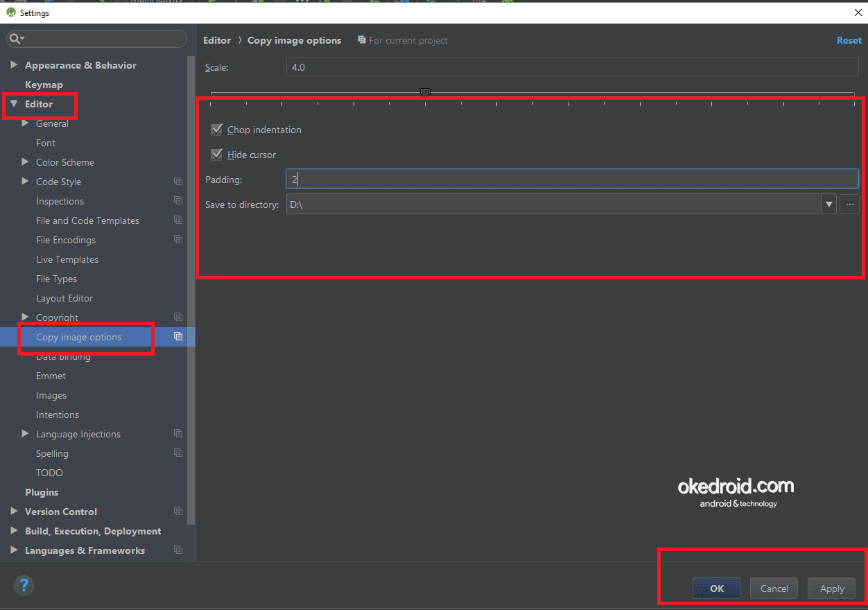This screenshot has height=610, width=868.
Task: Click the per-project icon beside Copy image options
Action: coord(178,336)
